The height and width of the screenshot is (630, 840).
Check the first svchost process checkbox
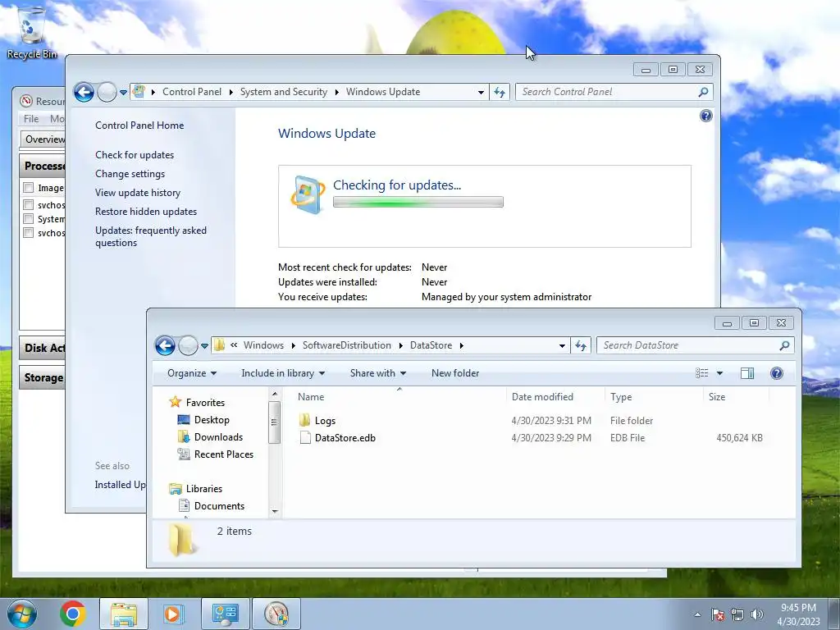coord(29,204)
